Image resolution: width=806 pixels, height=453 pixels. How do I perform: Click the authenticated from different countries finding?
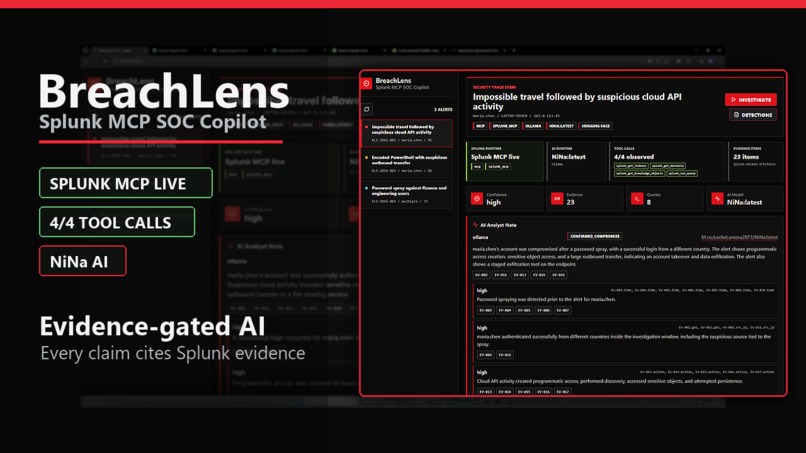624,340
